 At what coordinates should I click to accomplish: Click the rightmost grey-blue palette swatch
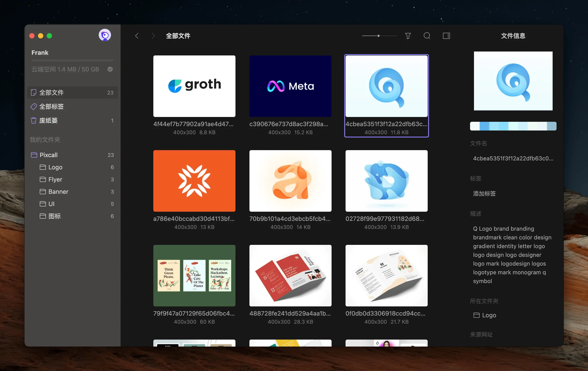pyautogui.click(x=552, y=126)
